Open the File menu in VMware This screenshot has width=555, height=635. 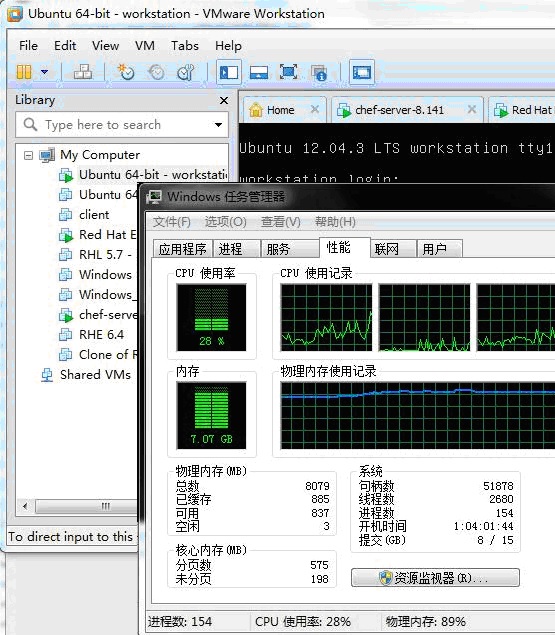(28, 46)
